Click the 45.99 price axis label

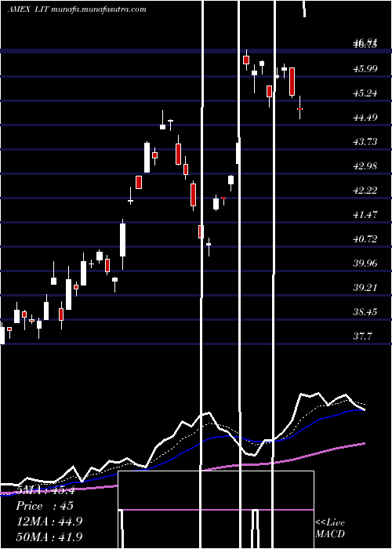tap(365, 69)
